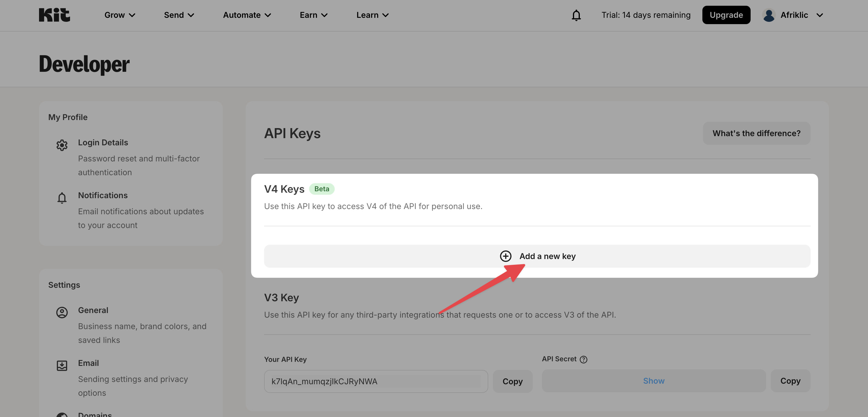
Task: Click the Notifications bell sidebar icon
Action: click(62, 198)
